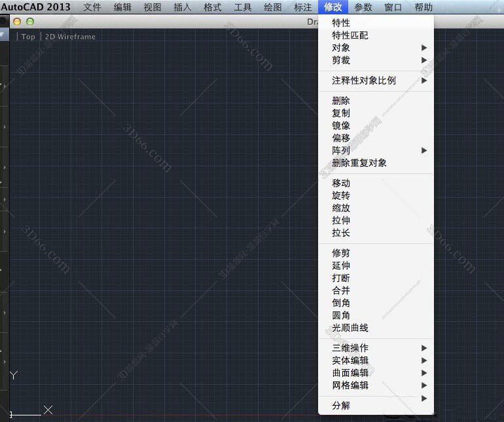
Task: Close the highlighted 修改 menu
Action: click(333, 7)
